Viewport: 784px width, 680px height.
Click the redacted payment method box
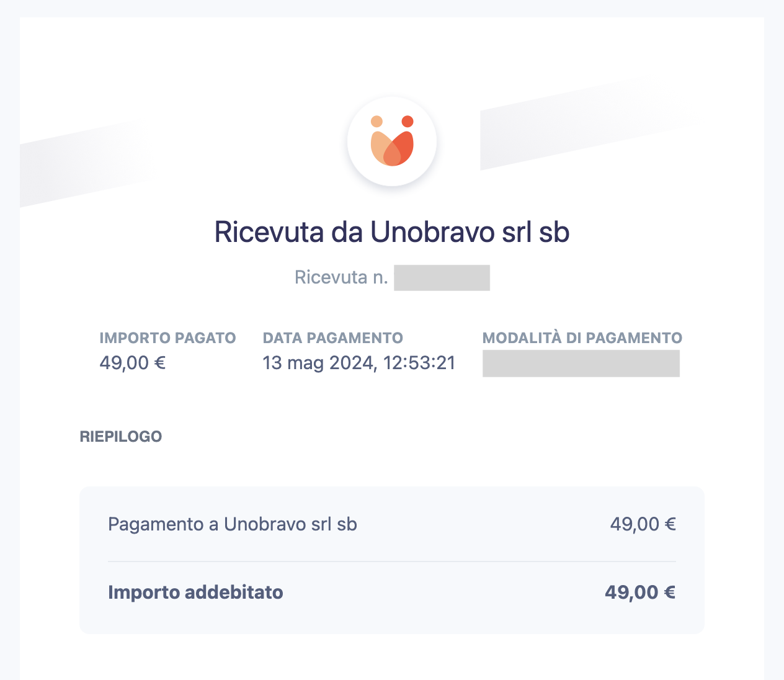[581, 364]
